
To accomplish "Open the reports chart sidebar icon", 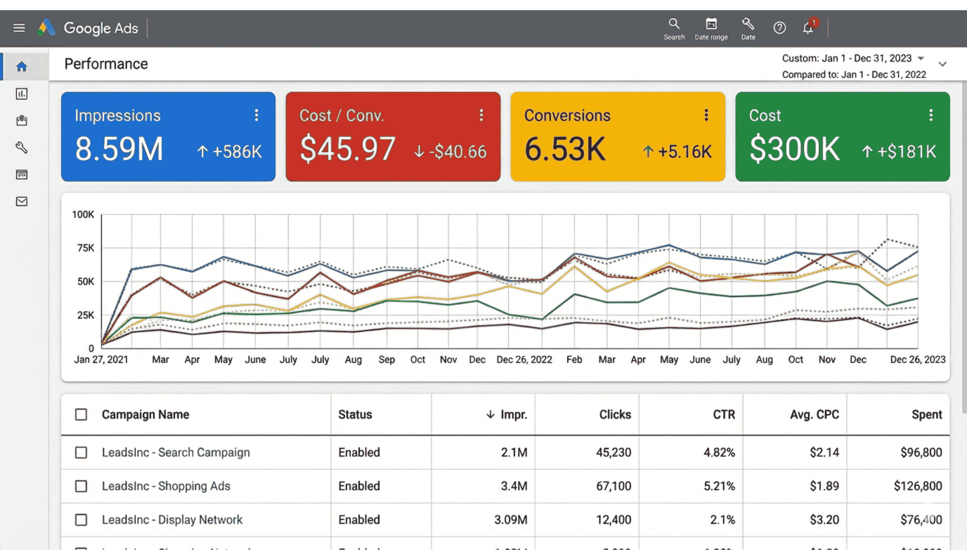I will [21, 94].
